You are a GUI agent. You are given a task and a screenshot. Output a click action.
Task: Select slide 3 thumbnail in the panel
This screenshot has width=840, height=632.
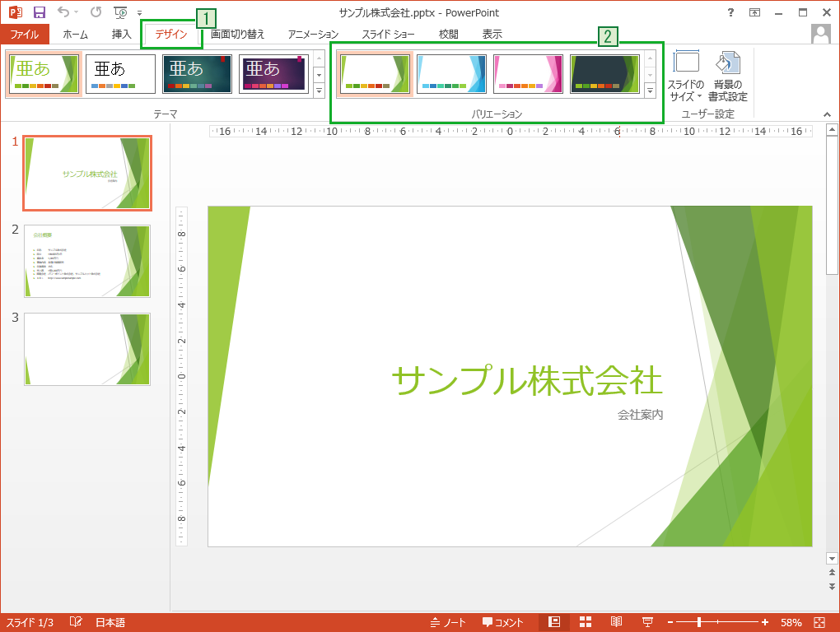[86, 349]
